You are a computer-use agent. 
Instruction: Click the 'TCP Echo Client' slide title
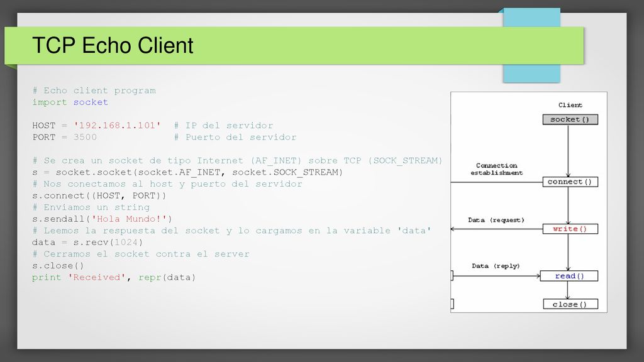(x=113, y=45)
